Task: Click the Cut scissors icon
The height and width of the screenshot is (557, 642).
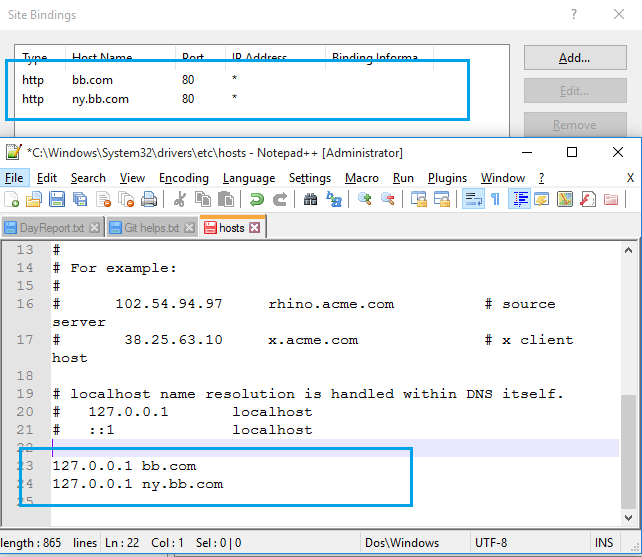Action: (x=179, y=199)
